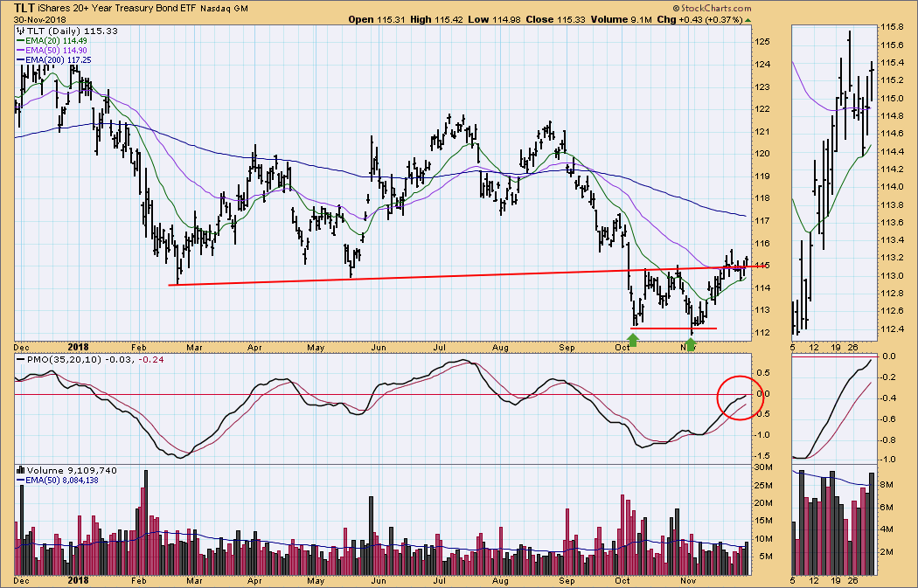
Task: Click the green line swatch before EMA(20)
Action: [x=20, y=41]
